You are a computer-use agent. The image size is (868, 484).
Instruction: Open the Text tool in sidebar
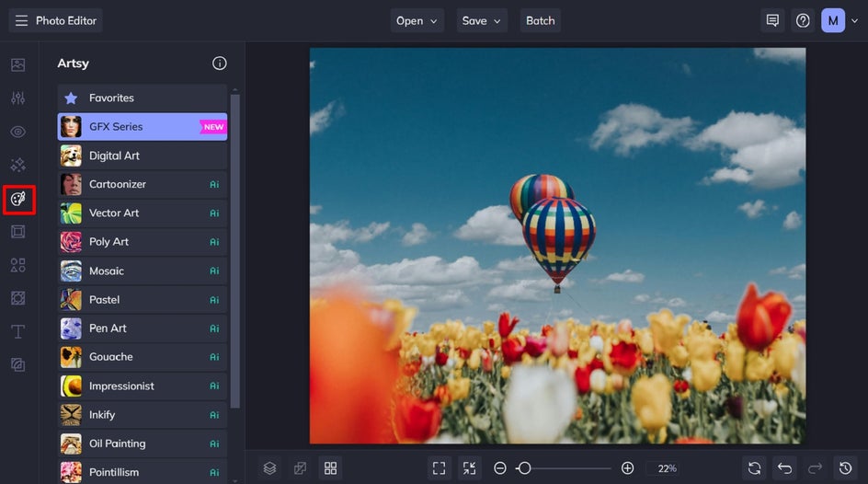coord(17,331)
